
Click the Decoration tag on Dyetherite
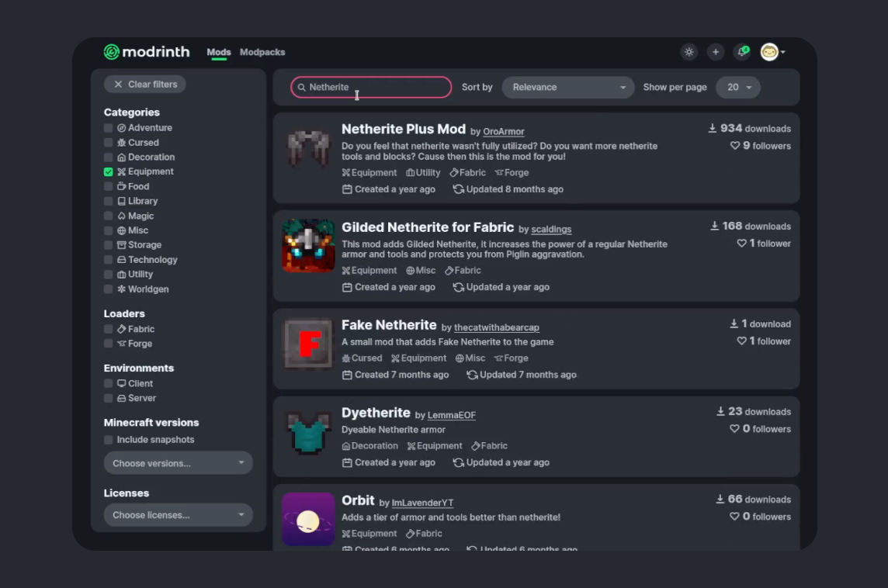(369, 446)
